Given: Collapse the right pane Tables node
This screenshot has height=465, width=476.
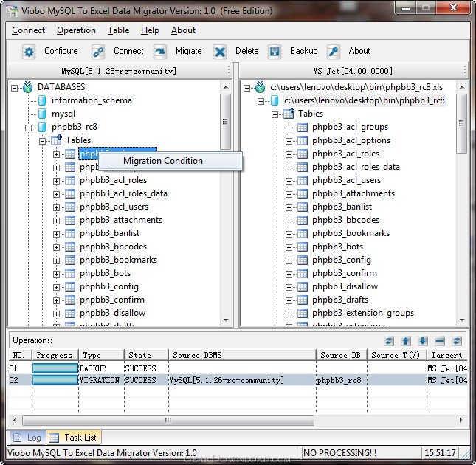Looking at the screenshot, I should coord(275,114).
